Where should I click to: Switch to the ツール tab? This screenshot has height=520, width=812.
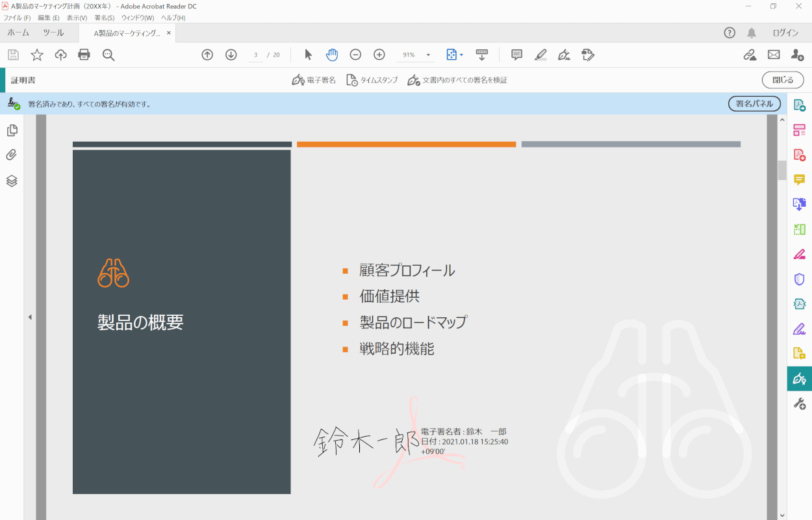click(54, 32)
